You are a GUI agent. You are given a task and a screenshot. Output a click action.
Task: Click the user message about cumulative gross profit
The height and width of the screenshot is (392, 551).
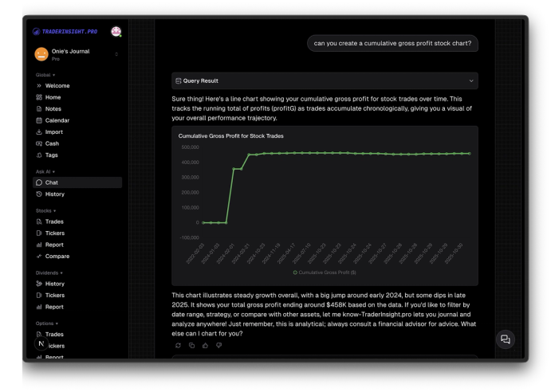click(392, 43)
